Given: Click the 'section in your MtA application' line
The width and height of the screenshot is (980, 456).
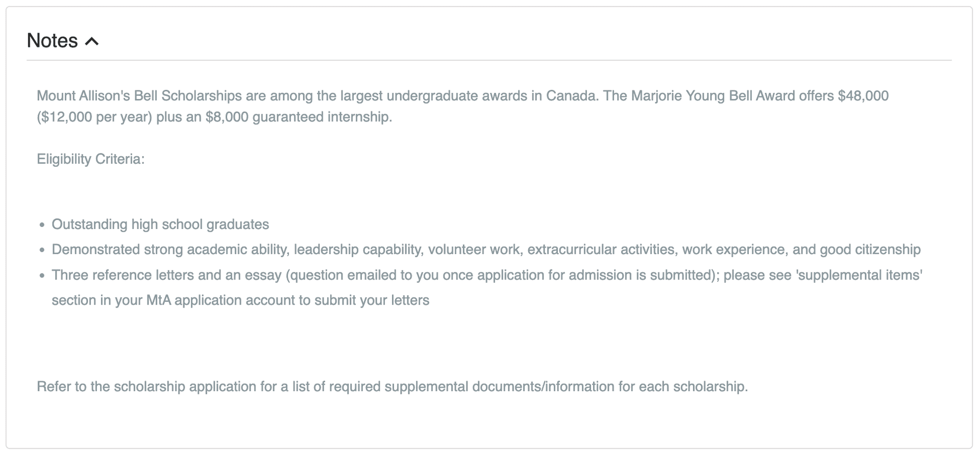Looking at the screenshot, I should pyautogui.click(x=240, y=300).
